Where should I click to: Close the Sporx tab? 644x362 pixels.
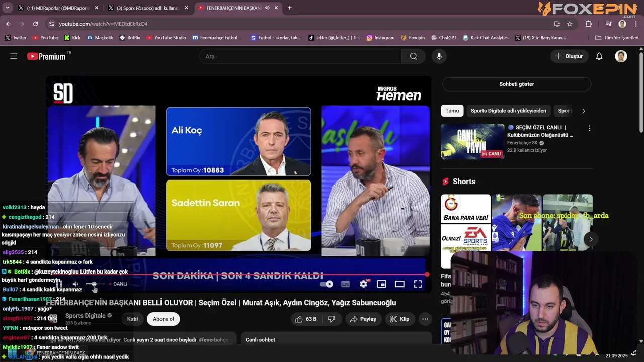tap(187, 8)
